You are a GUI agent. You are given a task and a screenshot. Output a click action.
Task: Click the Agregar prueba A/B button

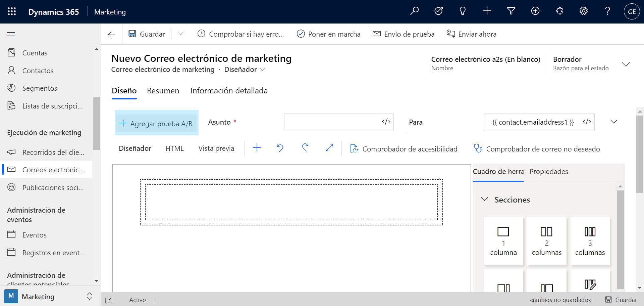click(x=156, y=123)
